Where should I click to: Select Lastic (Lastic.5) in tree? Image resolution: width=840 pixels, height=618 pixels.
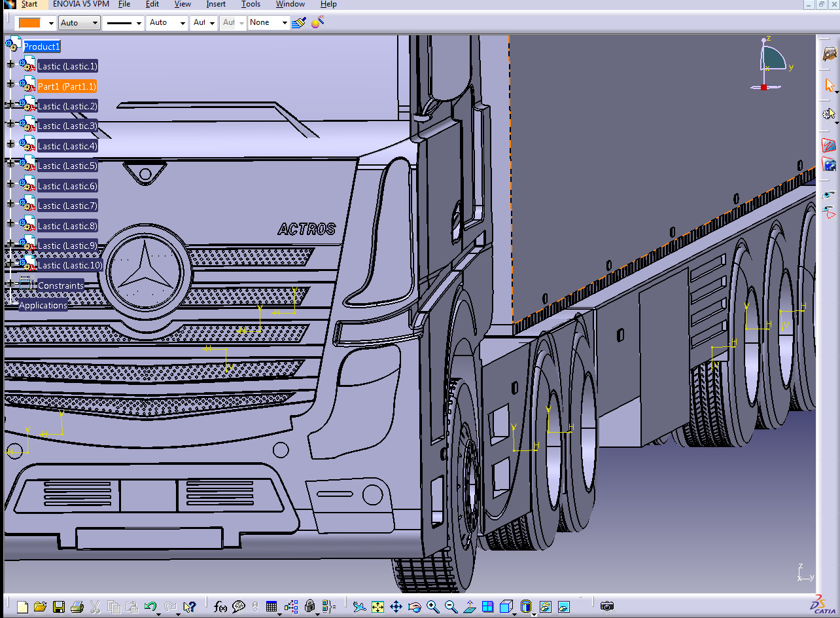[x=67, y=166]
